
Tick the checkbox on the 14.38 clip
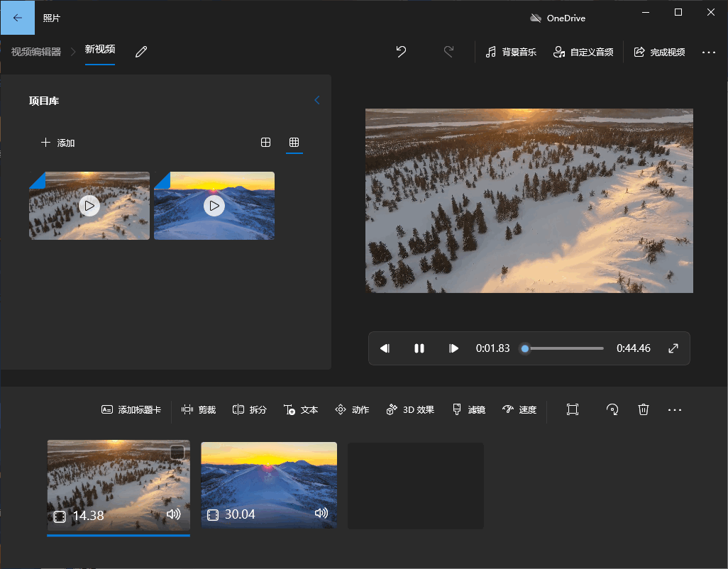(x=177, y=453)
